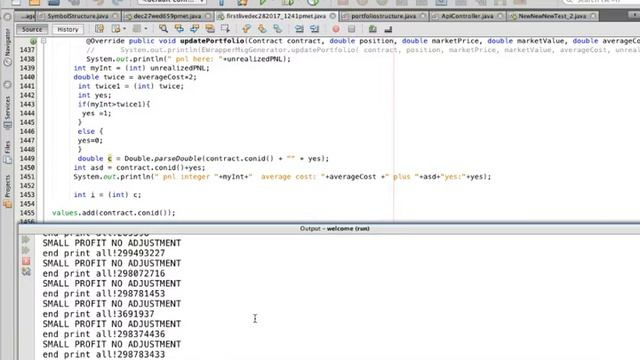Open portfoliostructure.java tab

(x=383, y=16)
